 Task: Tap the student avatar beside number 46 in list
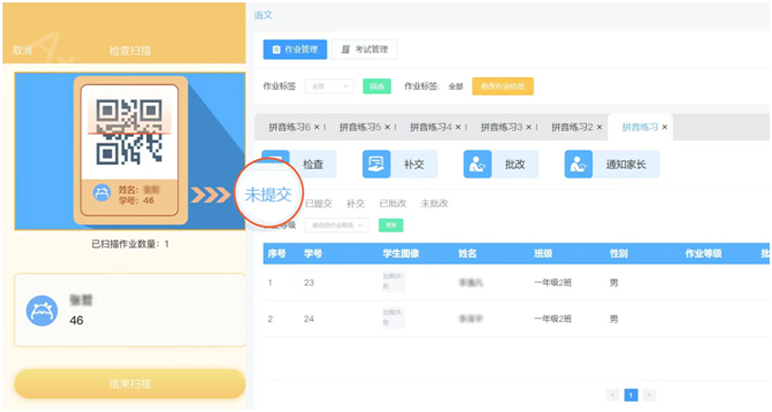42,311
